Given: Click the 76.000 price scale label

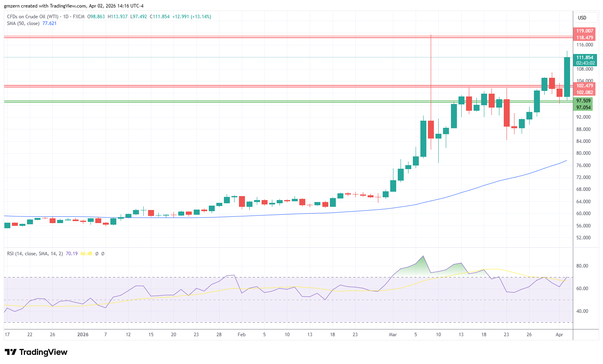Looking at the screenshot, I should [x=584, y=166].
